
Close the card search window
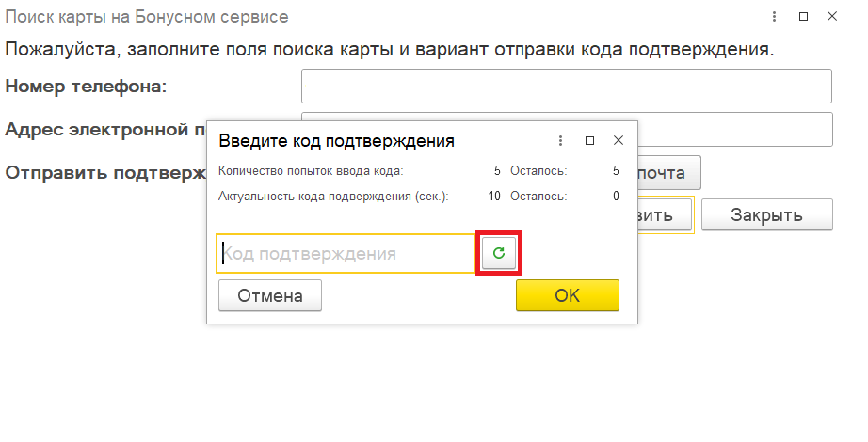[x=832, y=17]
